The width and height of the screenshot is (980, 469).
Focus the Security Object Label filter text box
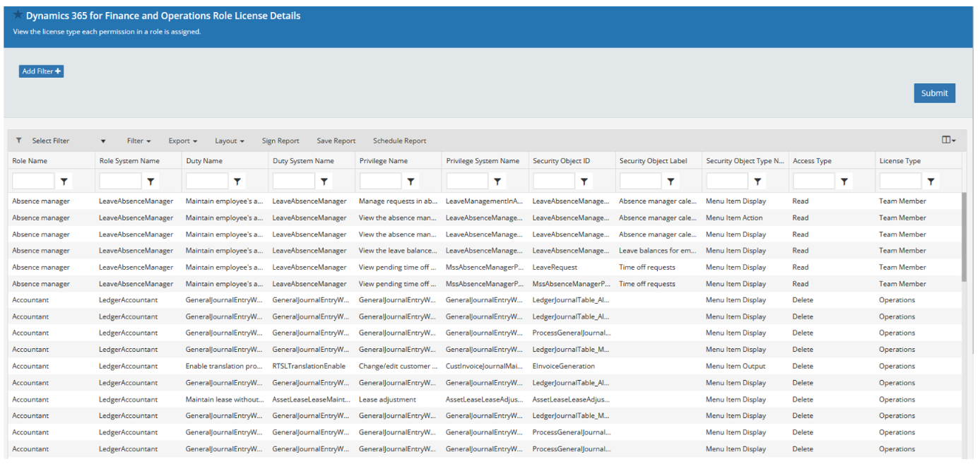tap(640, 182)
